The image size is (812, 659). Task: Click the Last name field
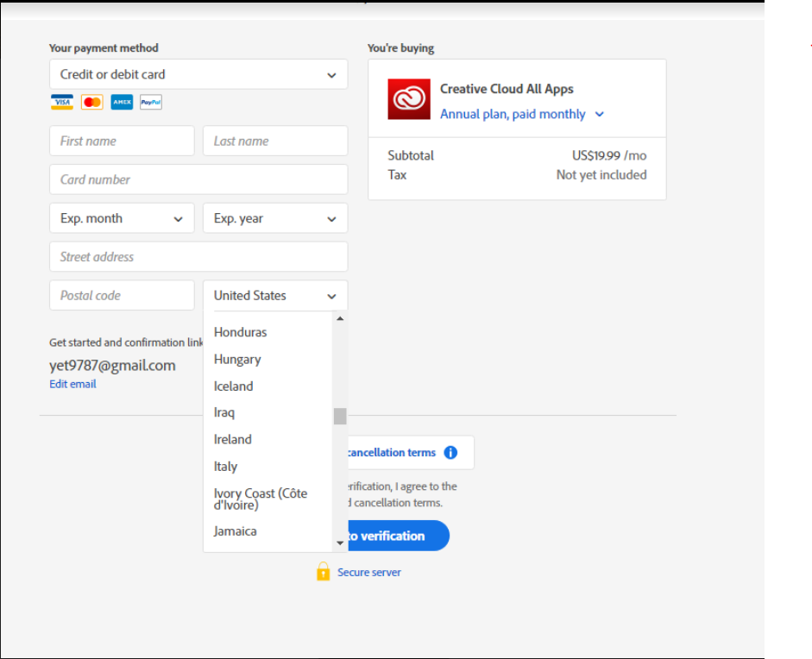pos(275,141)
